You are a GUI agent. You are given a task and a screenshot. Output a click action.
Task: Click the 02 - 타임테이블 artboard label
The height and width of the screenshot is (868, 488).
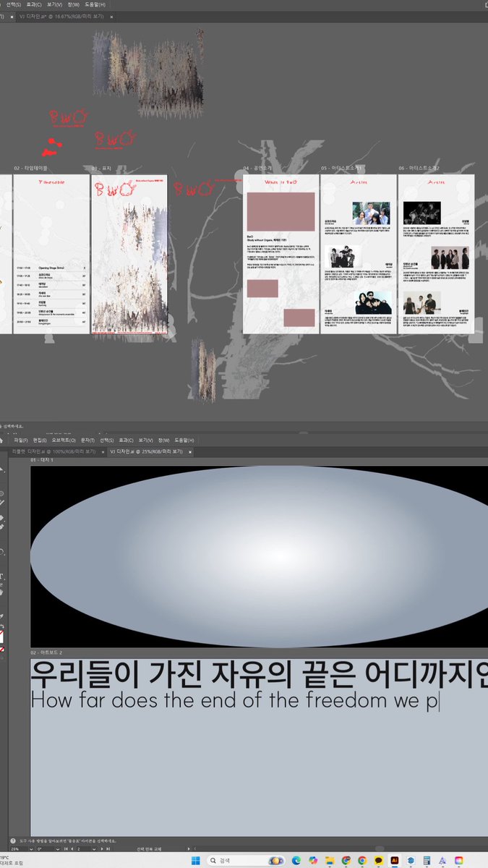click(30, 169)
